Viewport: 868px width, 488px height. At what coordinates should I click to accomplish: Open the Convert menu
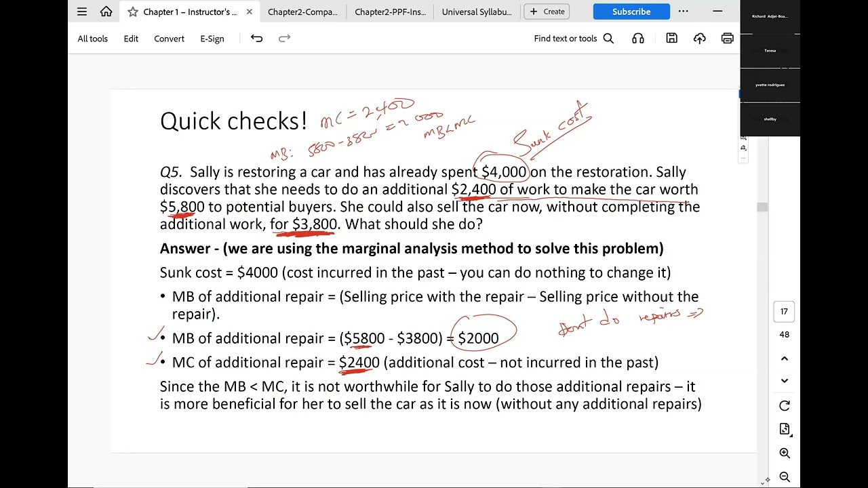(169, 39)
